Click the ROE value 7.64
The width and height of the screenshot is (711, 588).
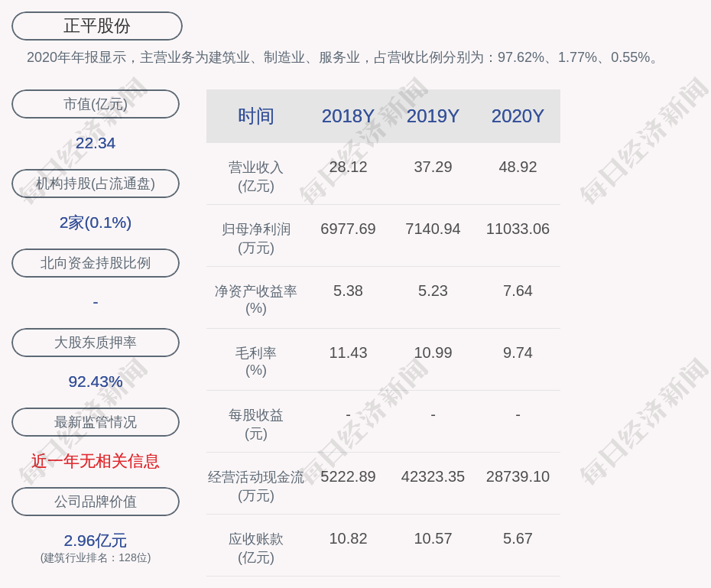pyautogui.click(x=518, y=291)
